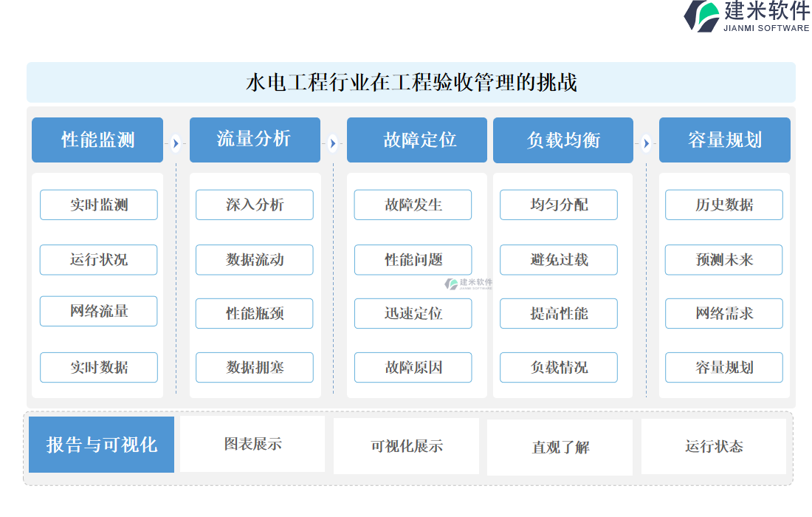Click the arrow between 负载均衡 and 容量规划
This screenshot has height=517, width=812.
click(x=646, y=143)
